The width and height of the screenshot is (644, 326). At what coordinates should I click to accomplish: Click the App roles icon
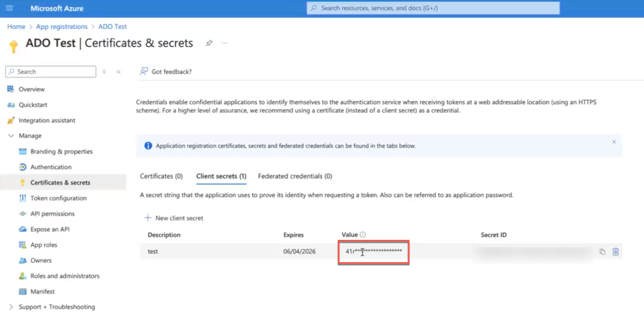22,245
